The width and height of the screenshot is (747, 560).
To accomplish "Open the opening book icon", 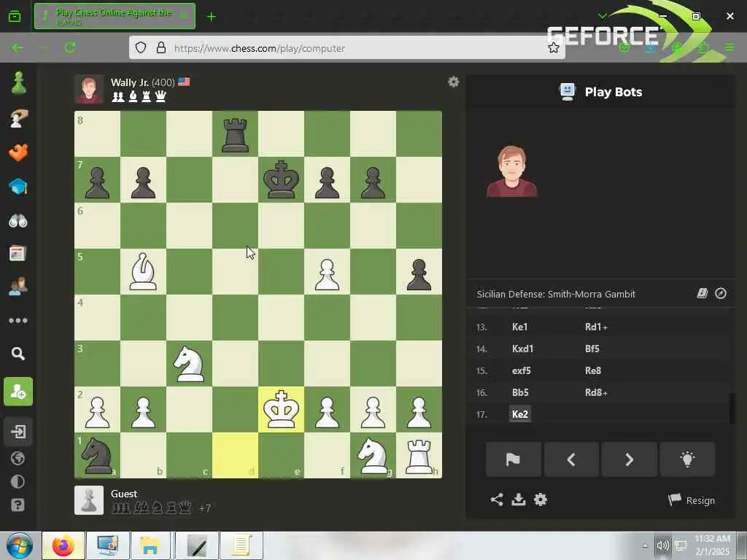I will click(703, 293).
